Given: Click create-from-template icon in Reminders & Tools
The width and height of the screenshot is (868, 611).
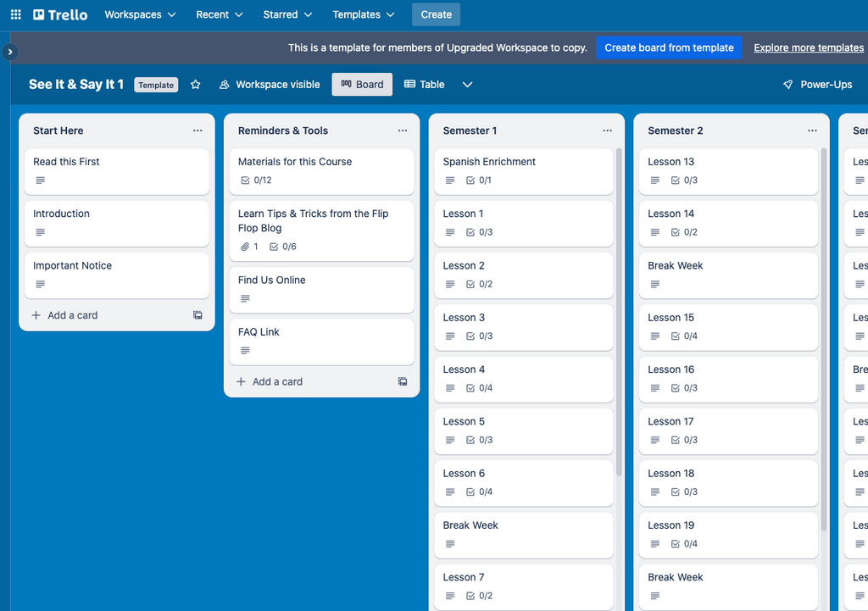Looking at the screenshot, I should click(x=403, y=382).
